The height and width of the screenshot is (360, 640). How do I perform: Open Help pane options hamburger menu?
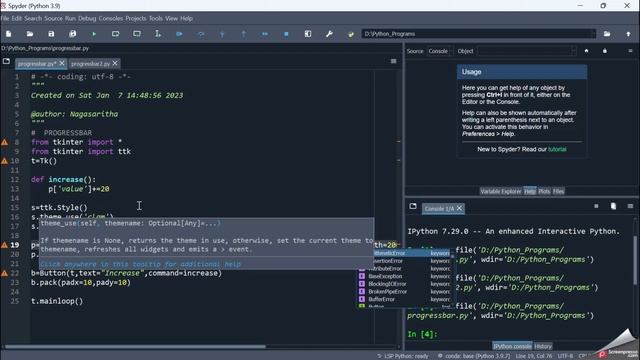tap(630, 51)
